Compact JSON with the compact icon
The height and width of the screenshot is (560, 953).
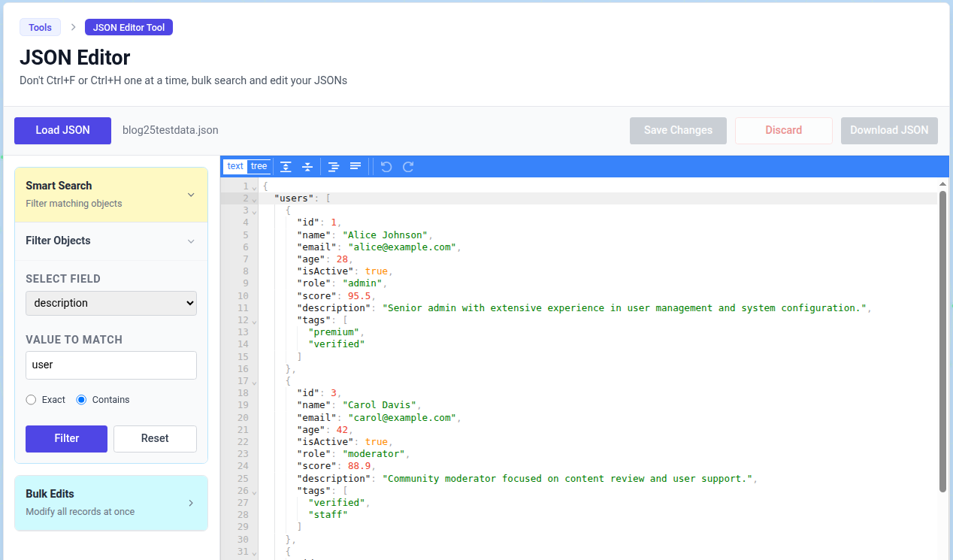(355, 167)
